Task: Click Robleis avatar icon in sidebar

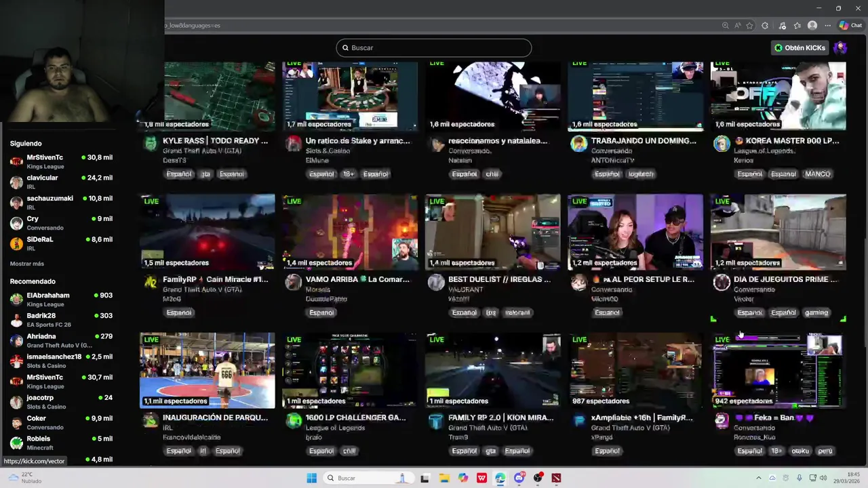Action: pyautogui.click(x=16, y=443)
